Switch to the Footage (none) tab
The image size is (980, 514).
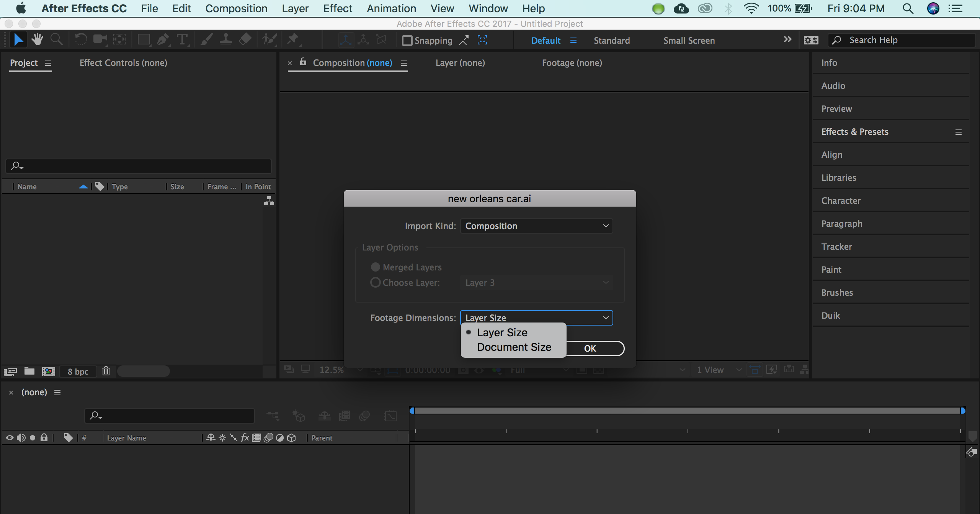[572, 63]
